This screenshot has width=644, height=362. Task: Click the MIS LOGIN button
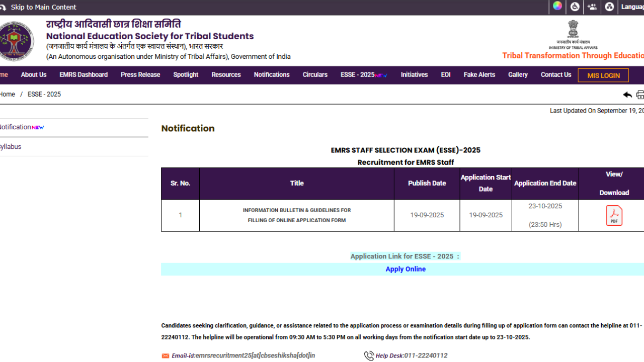[x=603, y=75]
